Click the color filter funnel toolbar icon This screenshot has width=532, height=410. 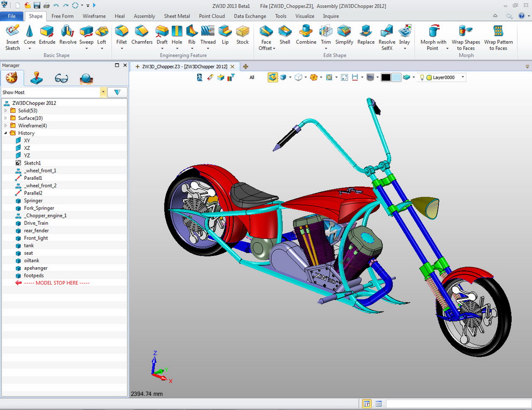pos(231,78)
